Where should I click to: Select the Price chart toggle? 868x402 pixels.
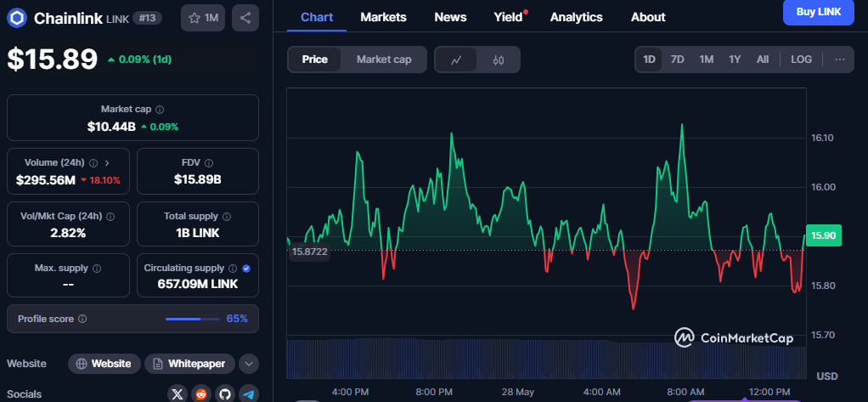click(x=314, y=59)
